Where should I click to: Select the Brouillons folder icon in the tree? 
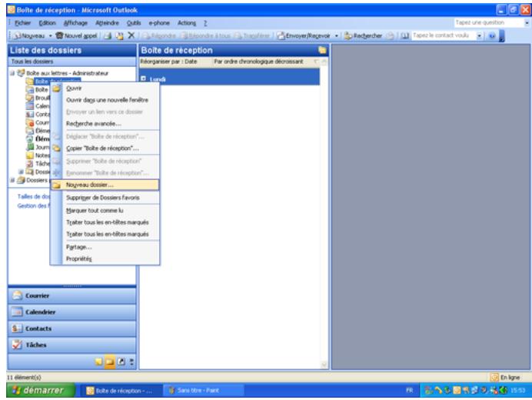[30, 98]
